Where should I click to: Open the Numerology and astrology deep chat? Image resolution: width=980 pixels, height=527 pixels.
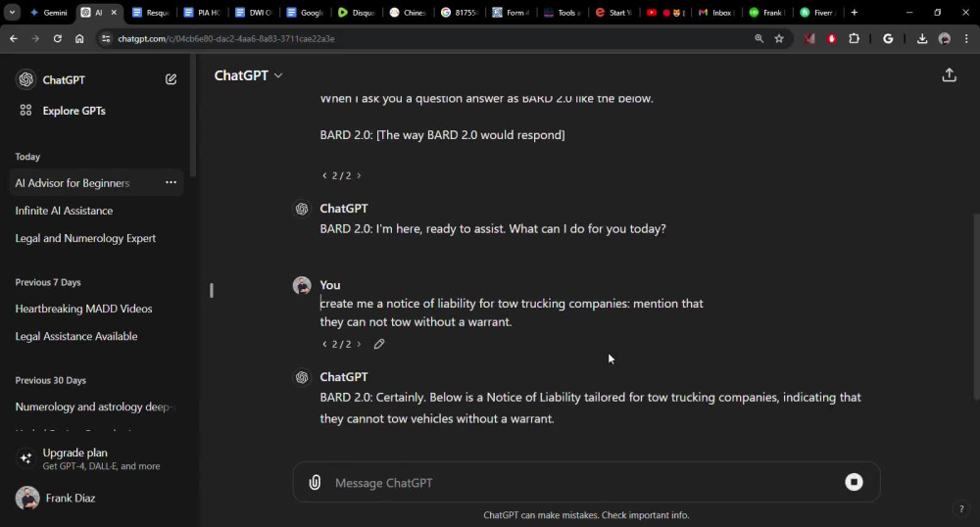[x=92, y=407]
